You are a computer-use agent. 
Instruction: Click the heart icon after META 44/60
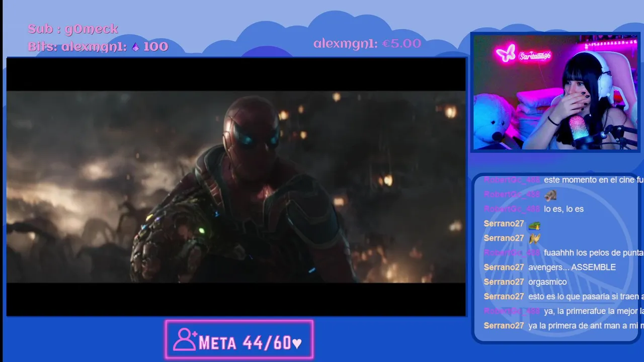click(x=297, y=344)
